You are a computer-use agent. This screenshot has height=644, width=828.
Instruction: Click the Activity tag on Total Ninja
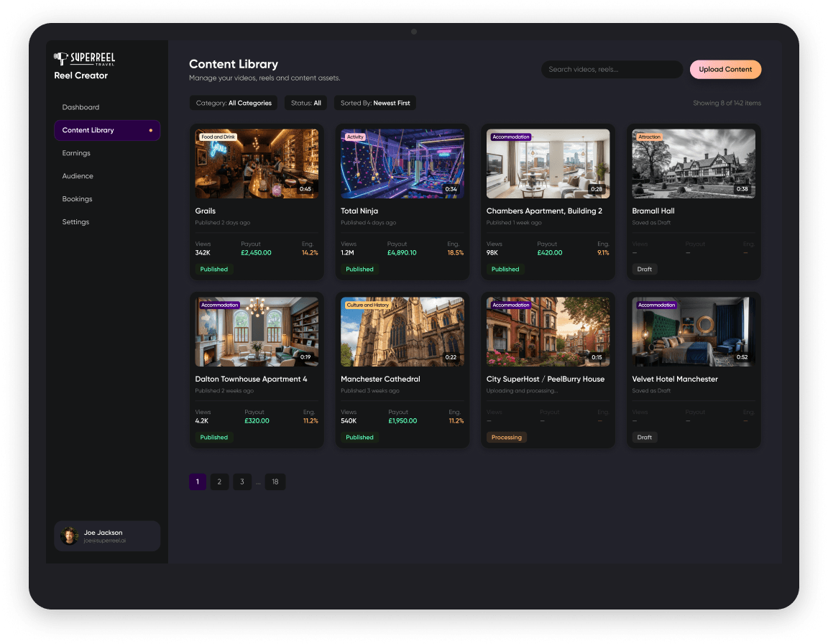click(355, 137)
